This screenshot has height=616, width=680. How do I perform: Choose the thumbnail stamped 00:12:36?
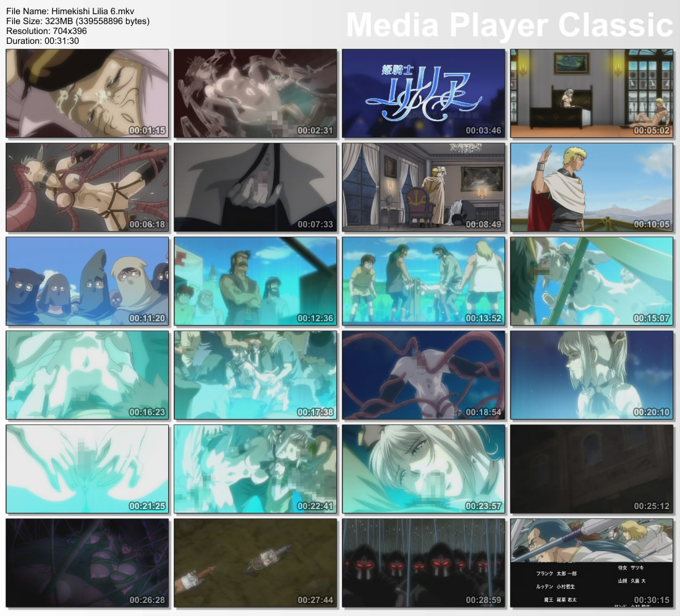click(x=255, y=281)
